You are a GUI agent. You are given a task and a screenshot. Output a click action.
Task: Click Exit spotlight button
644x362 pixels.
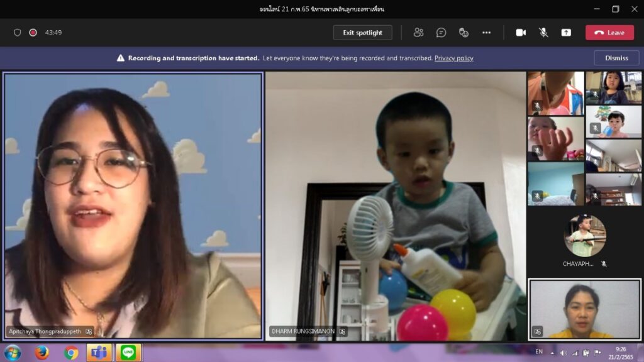[362, 33]
